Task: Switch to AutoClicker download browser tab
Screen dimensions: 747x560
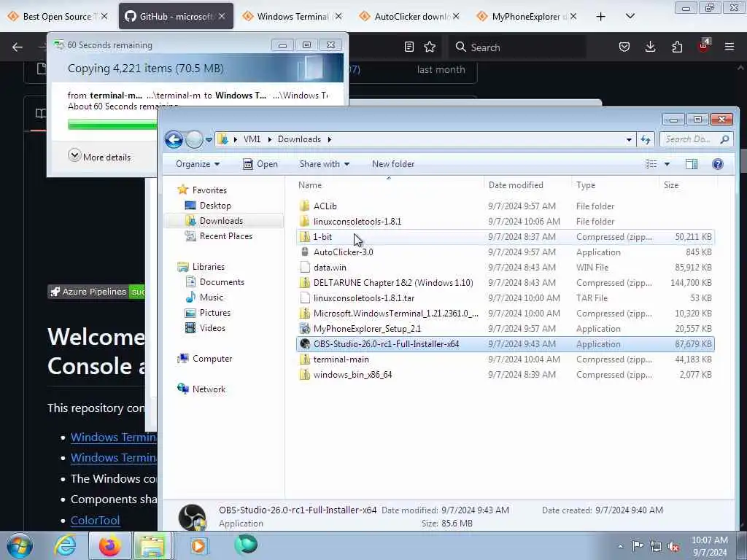Action: (410, 17)
